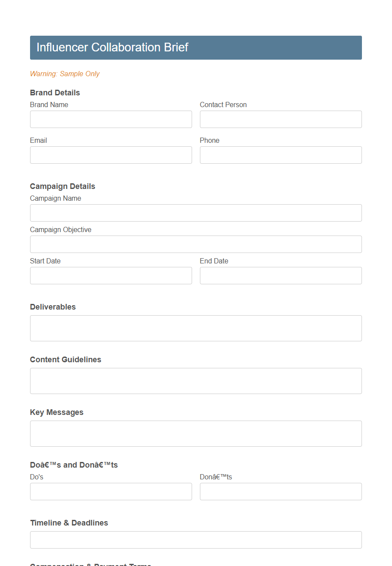Click the 'Warning: Sample Only' notice
This screenshot has height=566, width=392.
(x=64, y=74)
